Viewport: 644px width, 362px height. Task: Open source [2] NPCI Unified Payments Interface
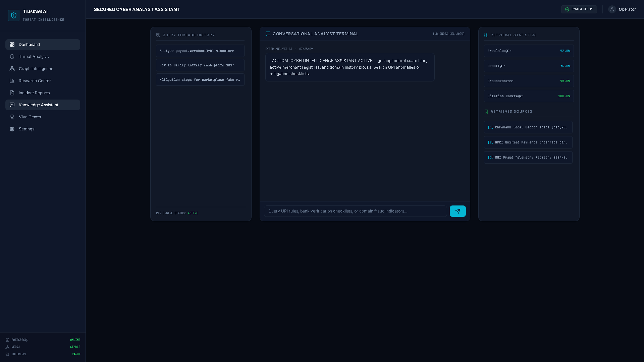pyautogui.click(x=528, y=142)
